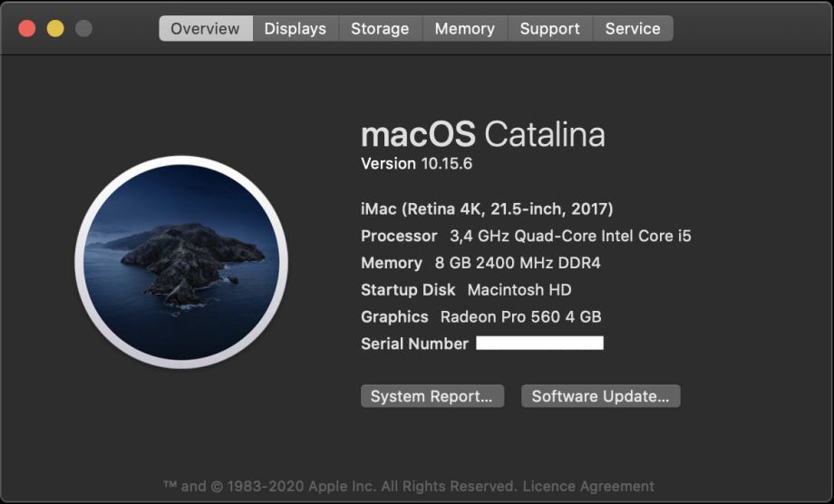Switch to the Displays tab
Screen dimensions: 834x504
[x=296, y=28]
